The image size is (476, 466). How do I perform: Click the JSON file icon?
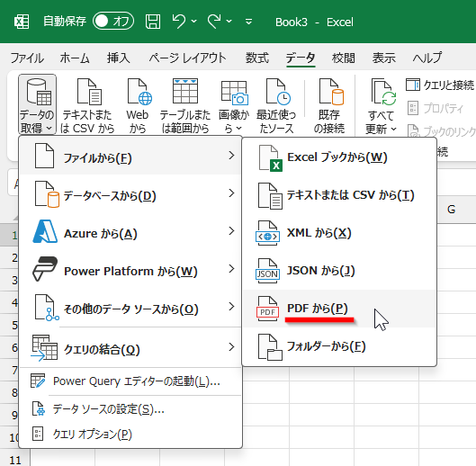pos(267,271)
